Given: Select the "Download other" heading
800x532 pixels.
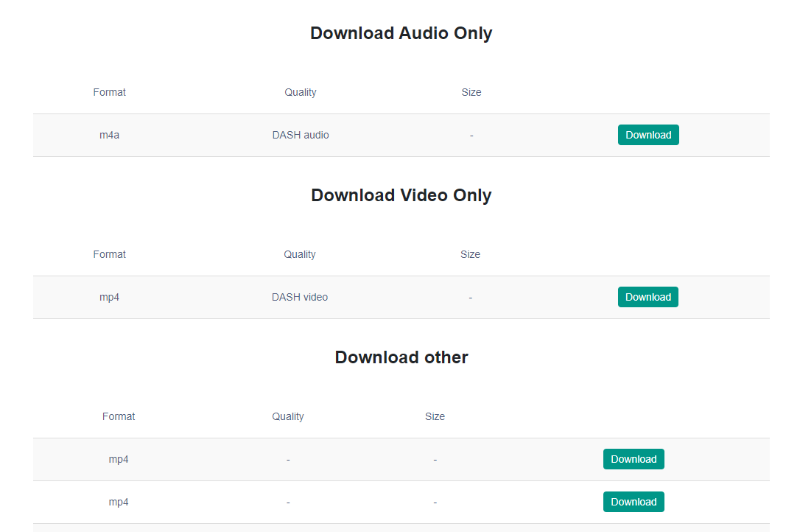Looking at the screenshot, I should (401, 357).
